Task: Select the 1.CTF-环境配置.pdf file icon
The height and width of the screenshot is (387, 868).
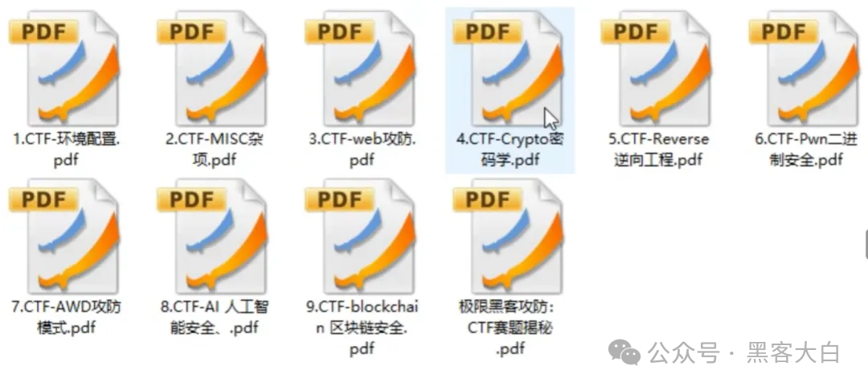Action: pyautogui.click(x=65, y=71)
